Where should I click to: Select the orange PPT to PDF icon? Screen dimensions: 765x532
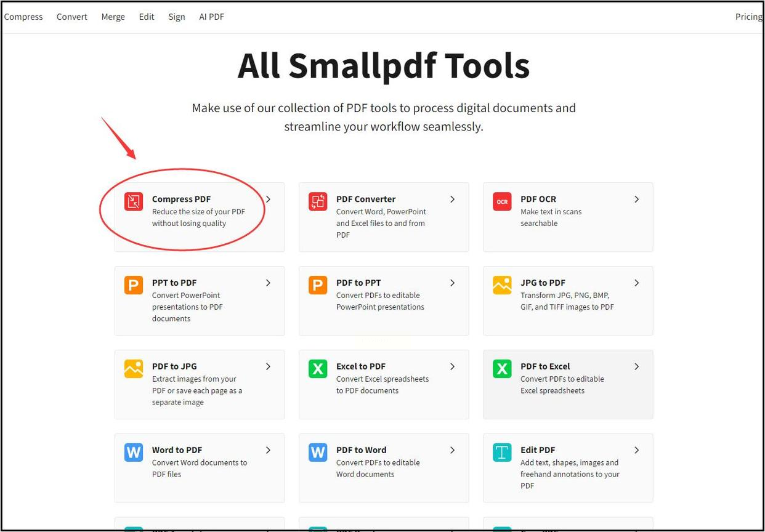pyautogui.click(x=134, y=285)
